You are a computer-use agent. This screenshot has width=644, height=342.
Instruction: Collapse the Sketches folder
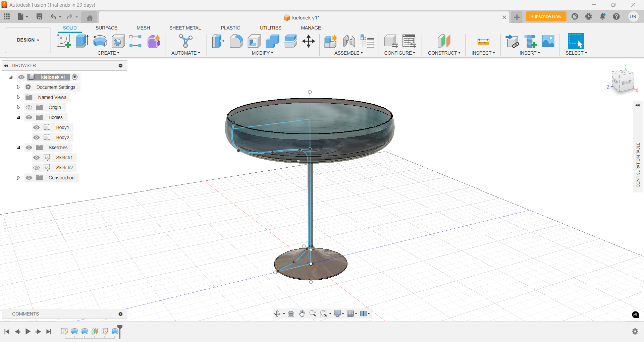18,148
